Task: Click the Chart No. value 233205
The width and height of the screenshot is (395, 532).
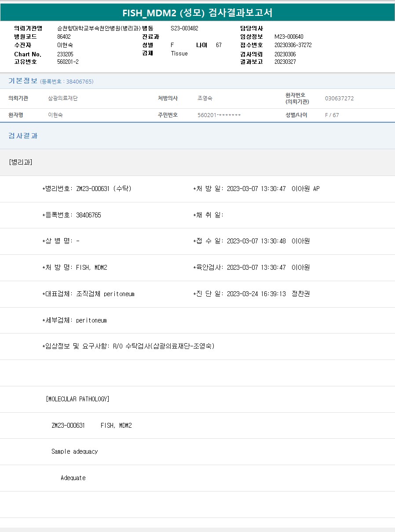Action: (x=65, y=54)
